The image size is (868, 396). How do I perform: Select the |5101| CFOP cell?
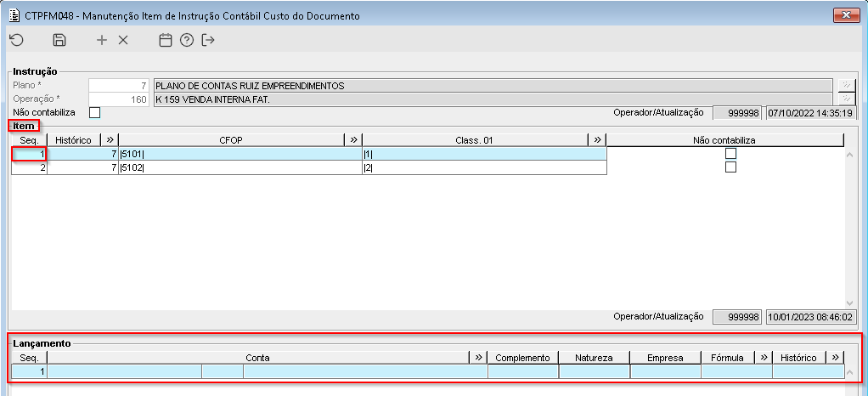coord(240,154)
